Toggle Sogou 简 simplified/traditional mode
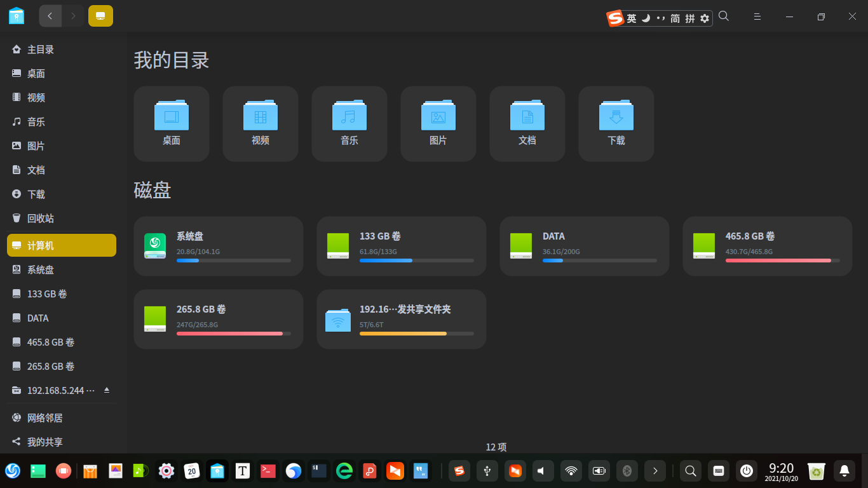868x488 pixels. (x=674, y=18)
